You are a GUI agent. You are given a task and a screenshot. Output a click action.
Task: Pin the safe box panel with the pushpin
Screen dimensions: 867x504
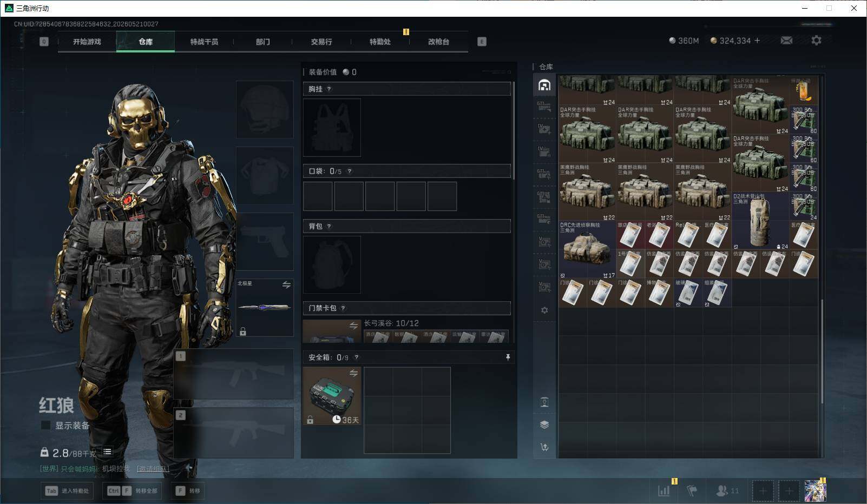click(x=508, y=357)
